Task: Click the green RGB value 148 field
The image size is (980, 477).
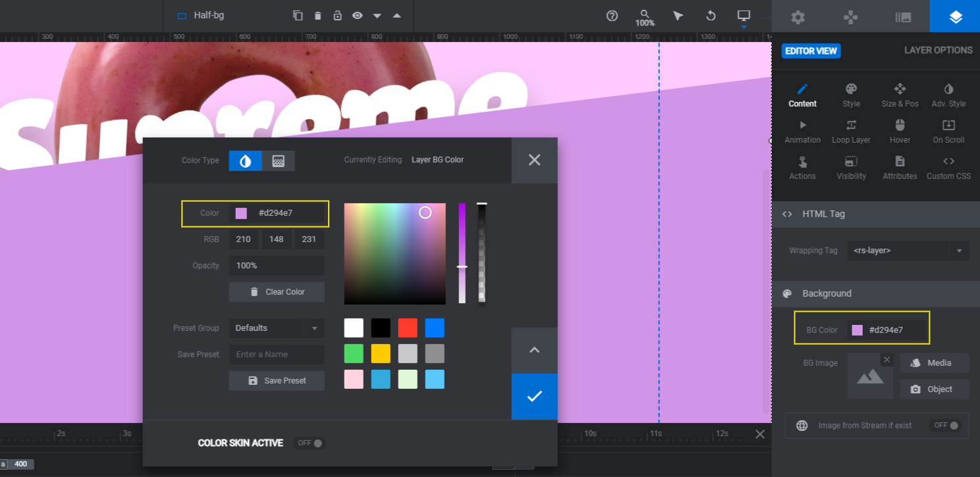Action: click(x=277, y=239)
